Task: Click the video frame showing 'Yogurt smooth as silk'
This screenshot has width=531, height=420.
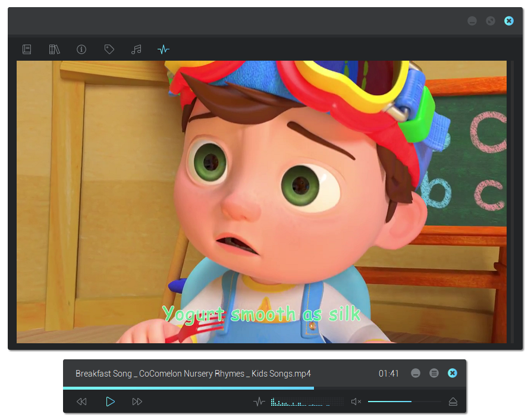Action: [x=262, y=202]
